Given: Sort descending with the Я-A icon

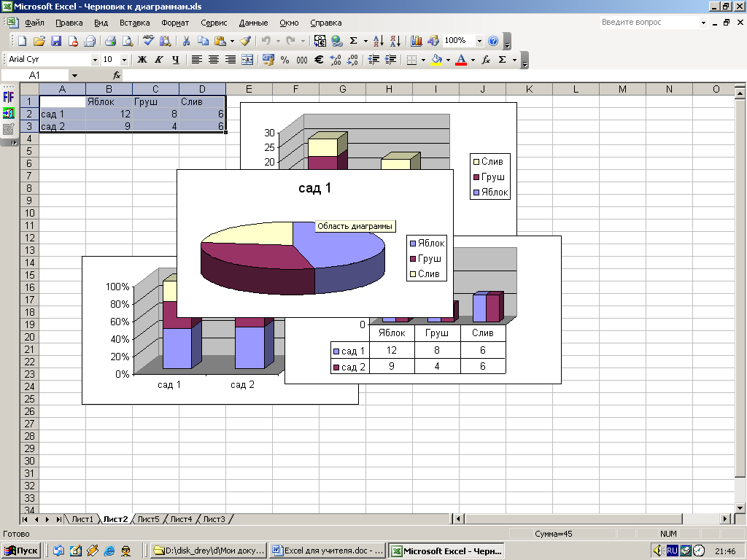Looking at the screenshot, I should (x=395, y=41).
